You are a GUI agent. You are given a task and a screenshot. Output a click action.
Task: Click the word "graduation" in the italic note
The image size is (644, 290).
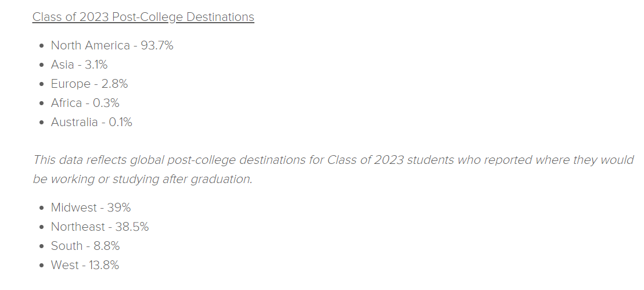click(221, 179)
